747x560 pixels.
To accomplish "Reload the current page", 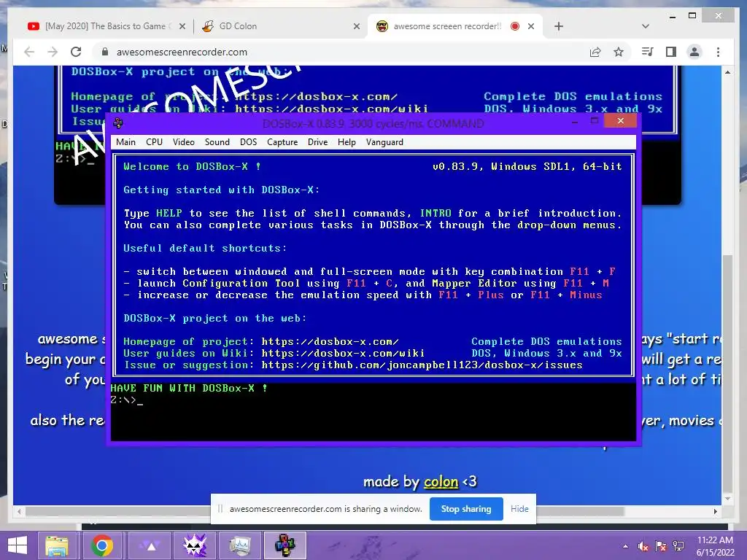I will 76,52.
